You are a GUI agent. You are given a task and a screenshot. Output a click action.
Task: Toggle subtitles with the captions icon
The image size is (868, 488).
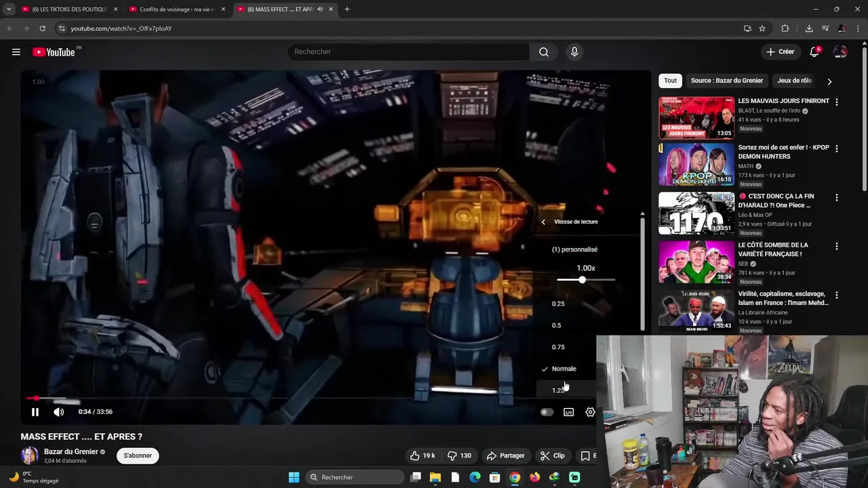pyautogui.click(x=569, y=412)
